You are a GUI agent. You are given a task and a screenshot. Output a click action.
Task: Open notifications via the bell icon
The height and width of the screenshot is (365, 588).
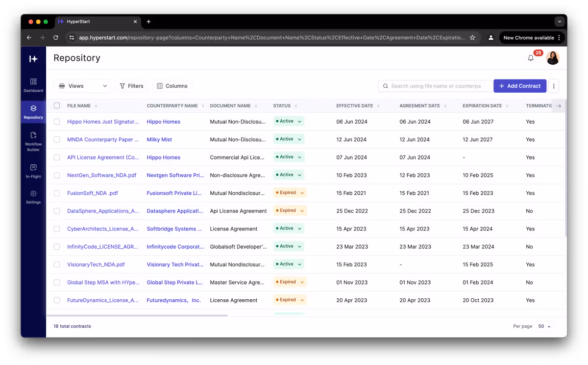coord(531,58)
